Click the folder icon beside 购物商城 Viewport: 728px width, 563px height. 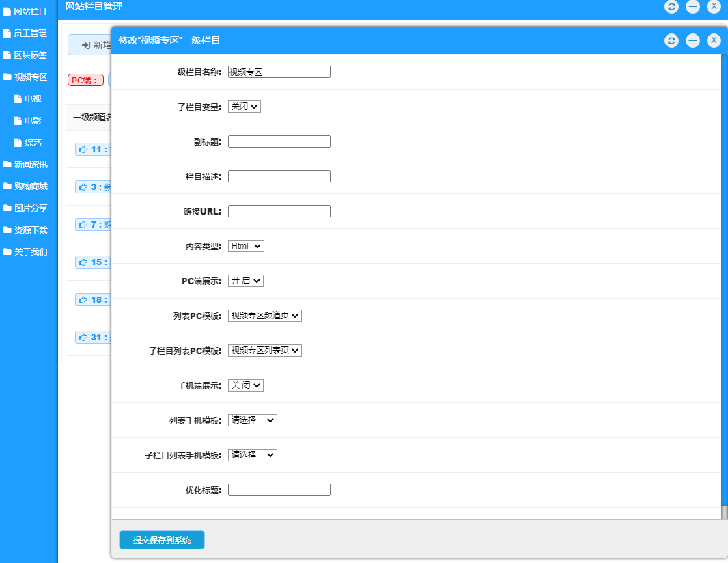tap(8, 186)
